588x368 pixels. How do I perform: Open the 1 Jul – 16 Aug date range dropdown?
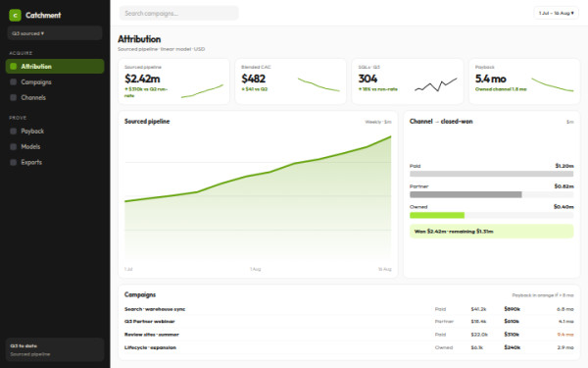(556, 13)
